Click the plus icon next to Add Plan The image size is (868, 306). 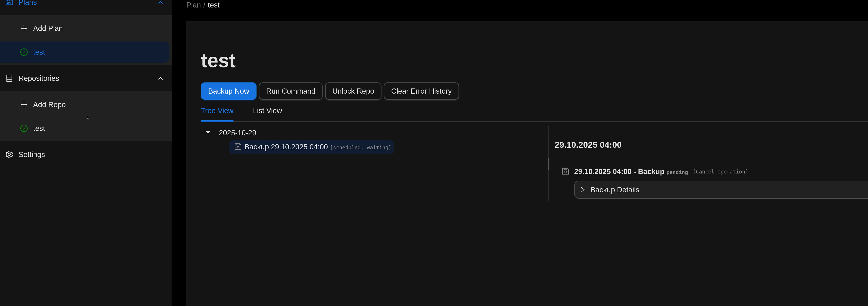[24, 28]
